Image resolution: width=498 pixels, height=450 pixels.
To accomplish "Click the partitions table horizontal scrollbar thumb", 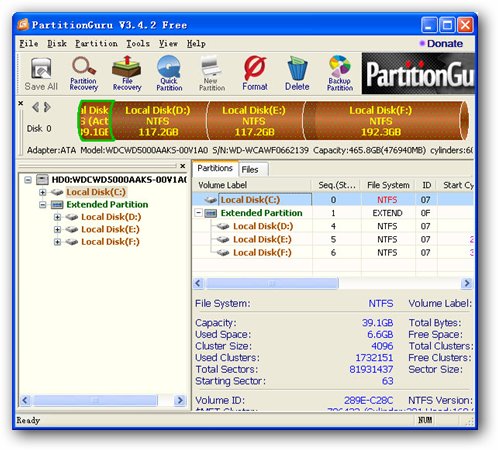I will 272,283.
